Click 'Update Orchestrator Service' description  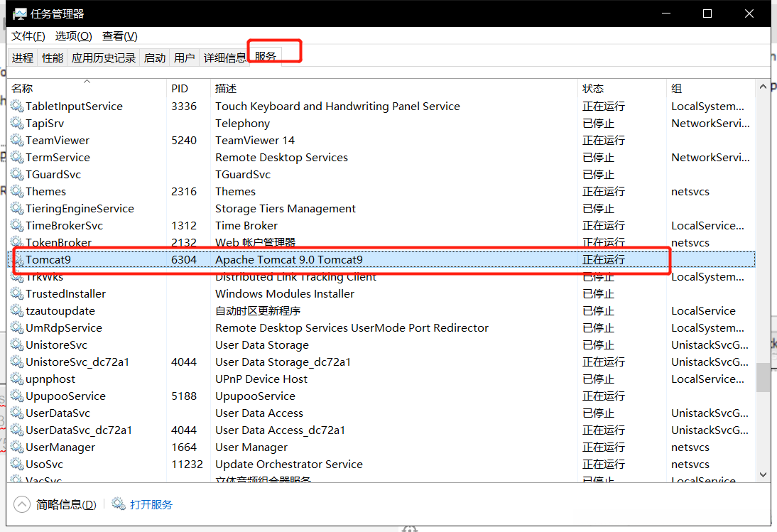point(289,464)
